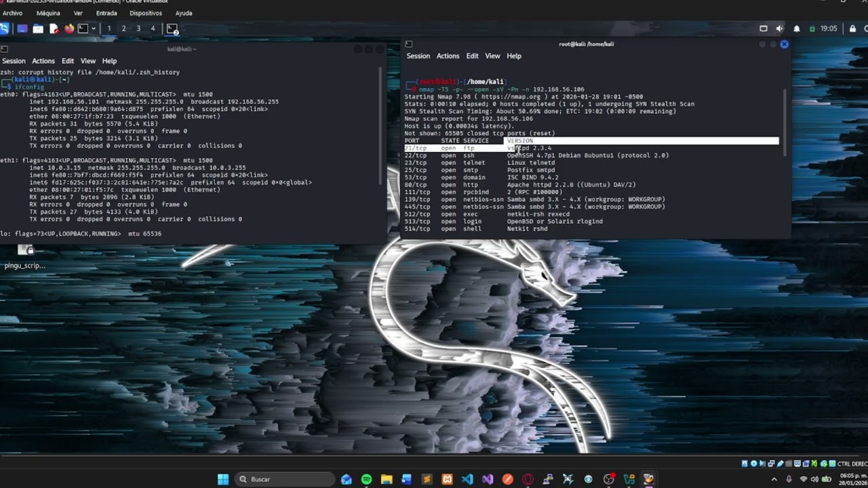This screenshot has height=488, width=868.
Task: Open View menu in root@kali terminal
Action: [493, 56]
